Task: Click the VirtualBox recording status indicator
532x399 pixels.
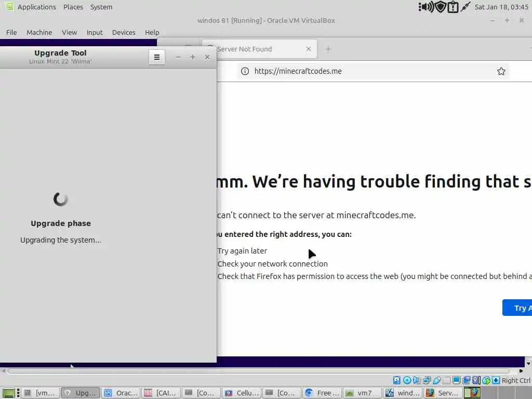Action: [466, 380]
